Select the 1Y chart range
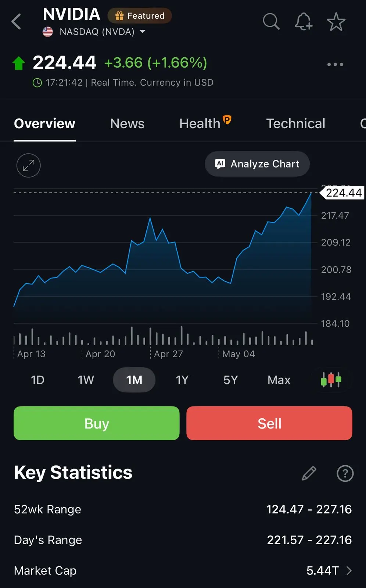This screenshot has width=366, height=588. 182,380
